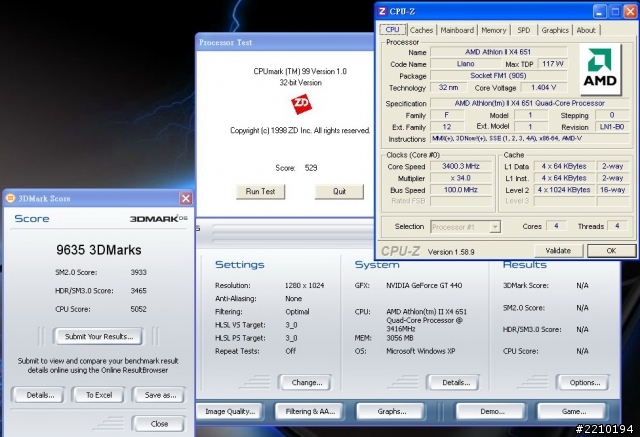Click the Validate button in CPU-Z
Viewport: 640px width, 437px height.
pyautogui.click(x=558, y=251)
